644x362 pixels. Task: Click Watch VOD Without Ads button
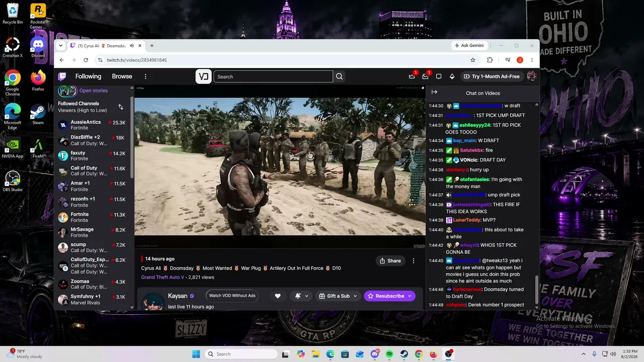click(232, 296)
